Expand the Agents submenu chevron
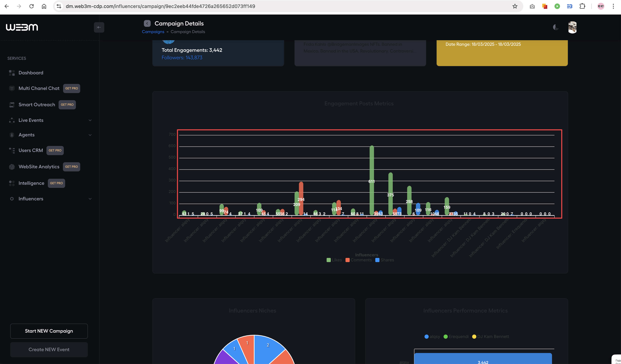The image size is (621, 364). pos(90,135)
